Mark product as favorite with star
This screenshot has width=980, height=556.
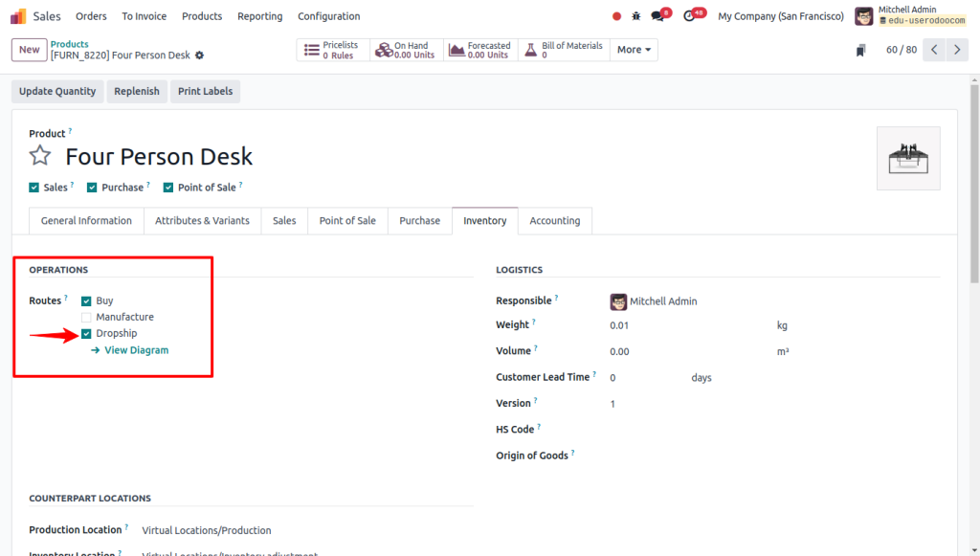pyautogui.click(x=40, y=156)
